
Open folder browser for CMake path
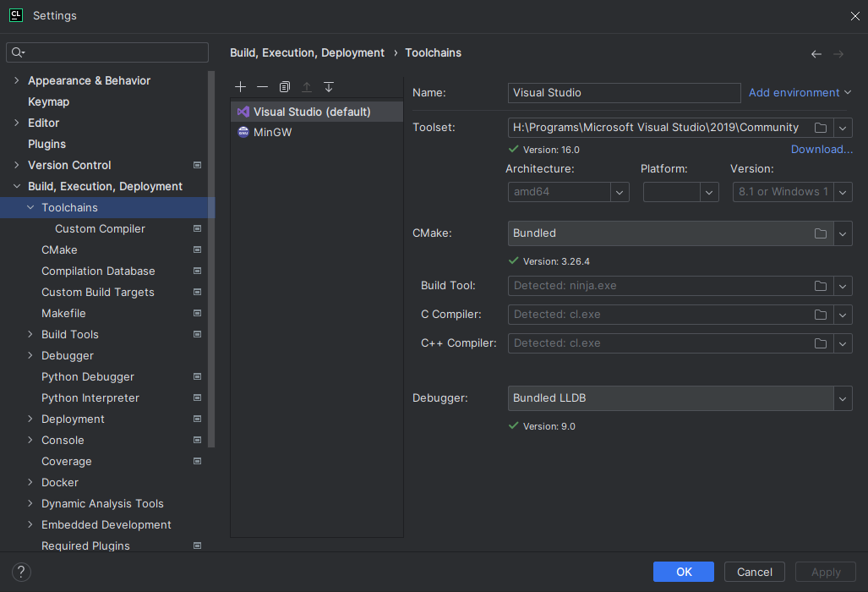(x=819, y=233)
